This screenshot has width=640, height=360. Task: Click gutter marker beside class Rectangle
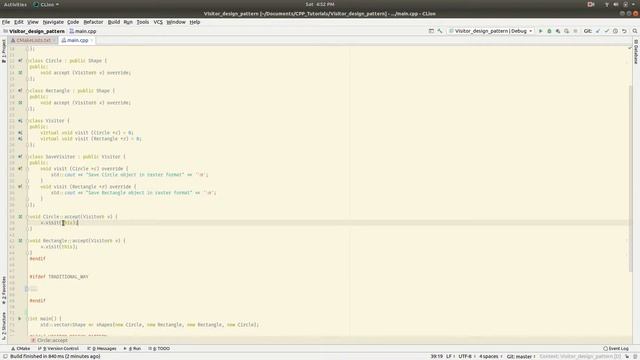20,91
